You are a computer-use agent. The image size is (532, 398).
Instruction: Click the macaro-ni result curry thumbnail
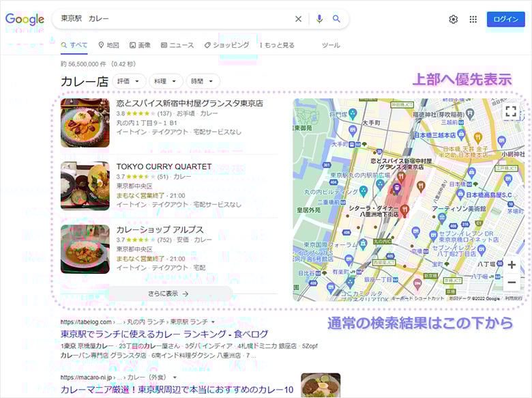pos(321,386)
